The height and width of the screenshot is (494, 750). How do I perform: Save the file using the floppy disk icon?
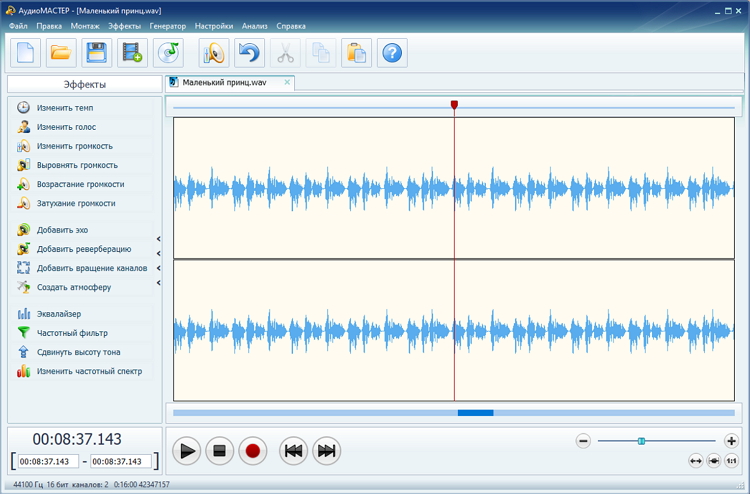pos(96,53)
